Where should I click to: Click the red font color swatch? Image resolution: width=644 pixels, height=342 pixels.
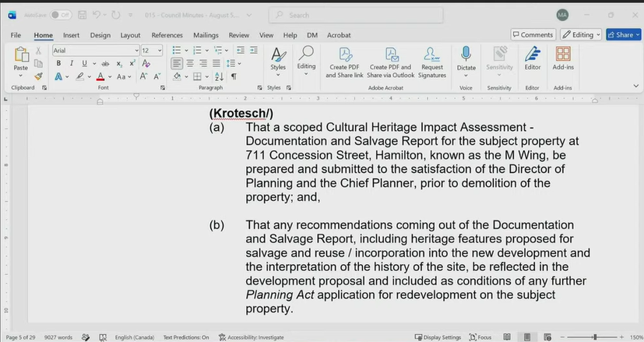[x=100, y=76]
